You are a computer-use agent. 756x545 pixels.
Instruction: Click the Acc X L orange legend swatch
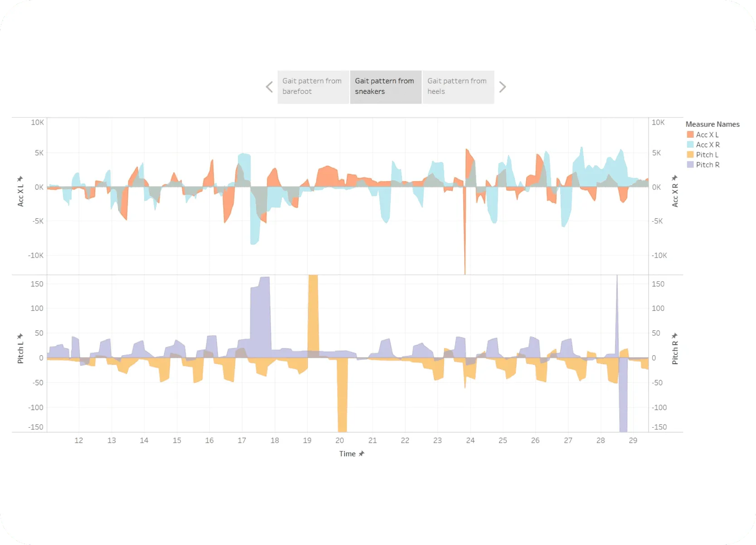(690, 135)
